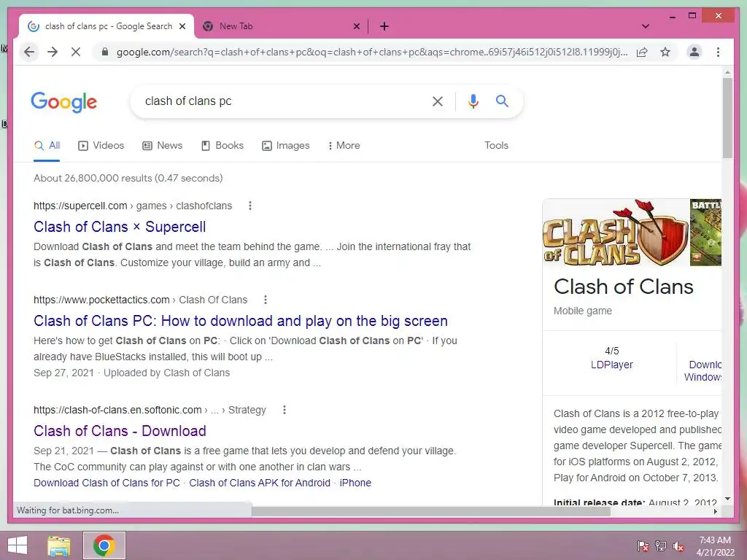Open the Windows Start menu
The image size is (747, 560).
point(18,545)
